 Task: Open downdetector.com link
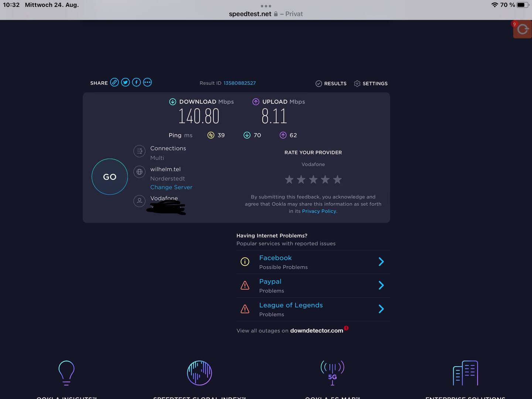[x=317, y=331]
